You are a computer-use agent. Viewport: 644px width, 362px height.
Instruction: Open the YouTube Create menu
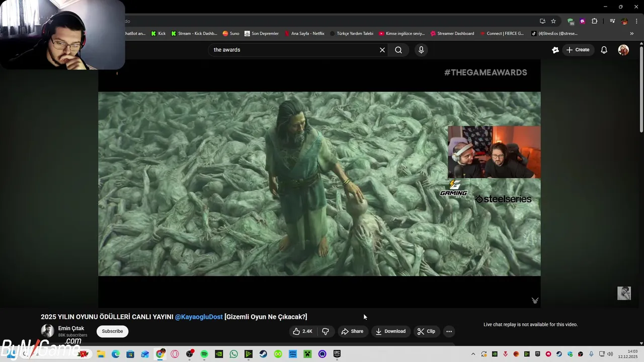[x=578, y=50]
